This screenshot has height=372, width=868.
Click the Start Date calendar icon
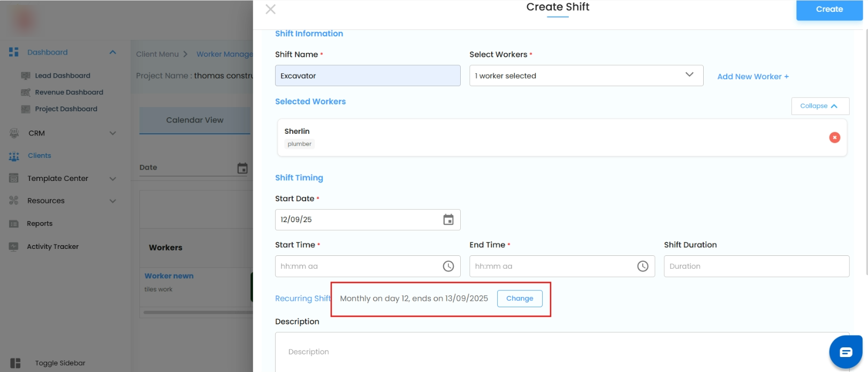click(x=448, y=220)
